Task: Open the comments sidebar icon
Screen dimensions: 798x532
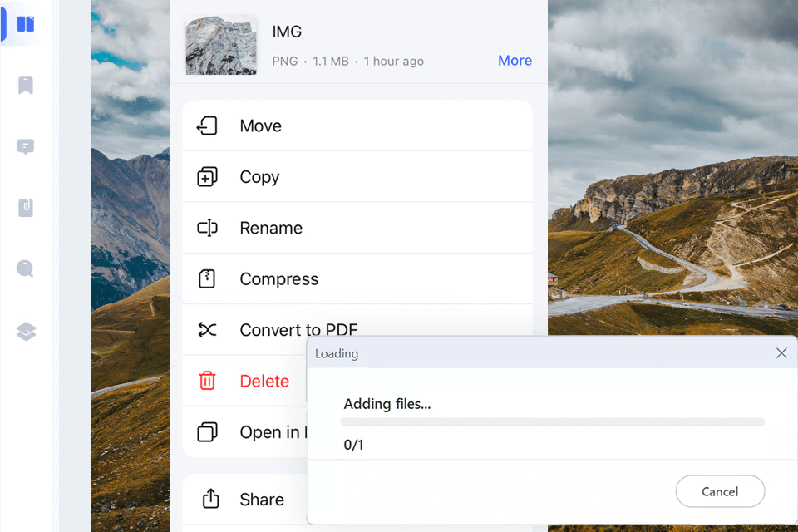Action: click(26, 146)
